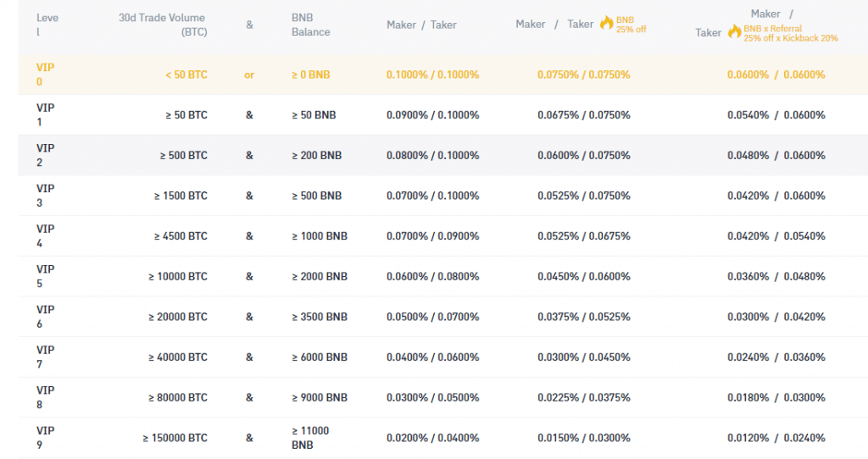Select the VIP 7 level cell
Screen dimensions: 868x459
point(46,357)
